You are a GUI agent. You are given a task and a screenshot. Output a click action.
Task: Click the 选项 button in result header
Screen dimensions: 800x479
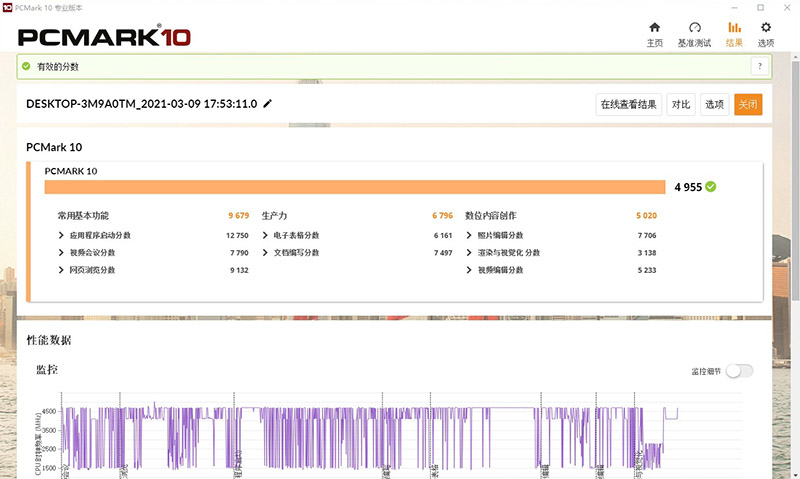pos(714,105)
